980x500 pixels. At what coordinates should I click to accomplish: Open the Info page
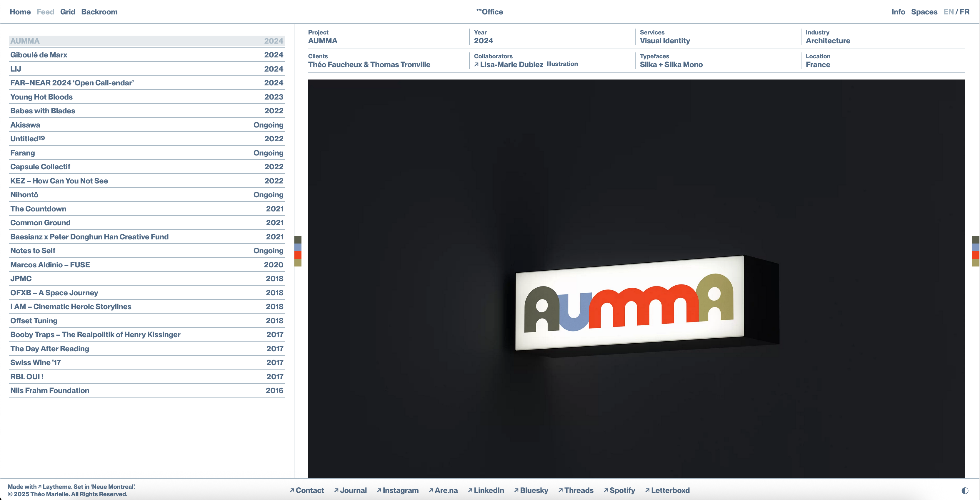tap(898, 12)
